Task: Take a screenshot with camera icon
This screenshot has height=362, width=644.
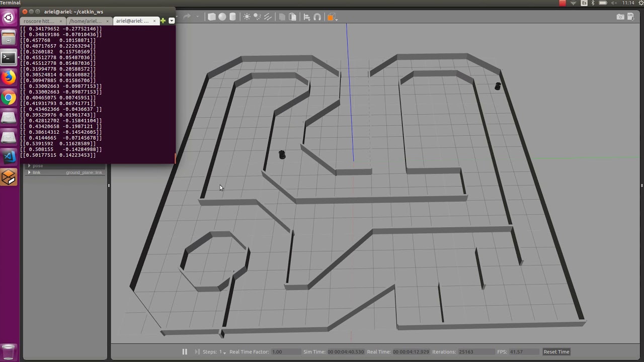Action: coord(620,17)
